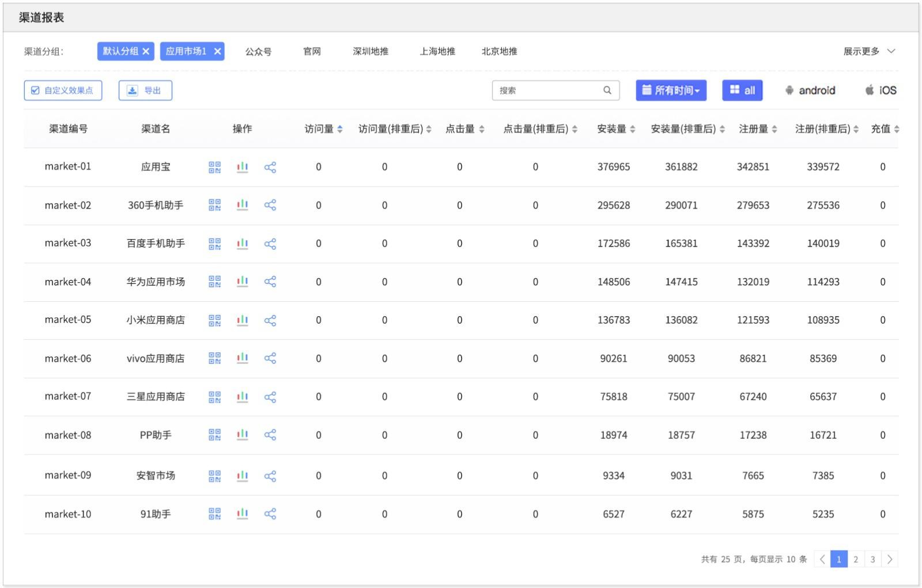View bar chart for vivo应用商店
This screenshot has height=588, width=922.
pos(243,358)
